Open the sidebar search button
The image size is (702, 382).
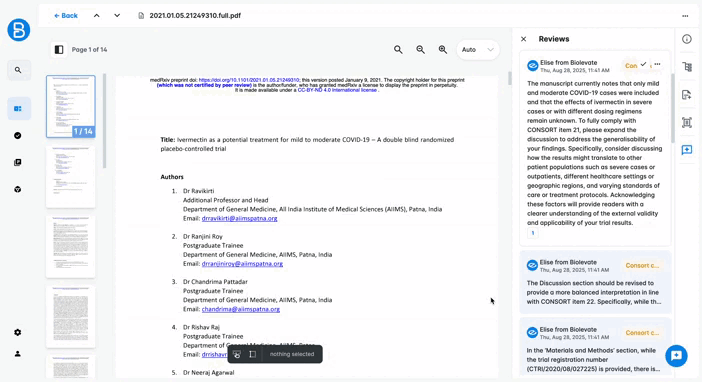(19, 70)
